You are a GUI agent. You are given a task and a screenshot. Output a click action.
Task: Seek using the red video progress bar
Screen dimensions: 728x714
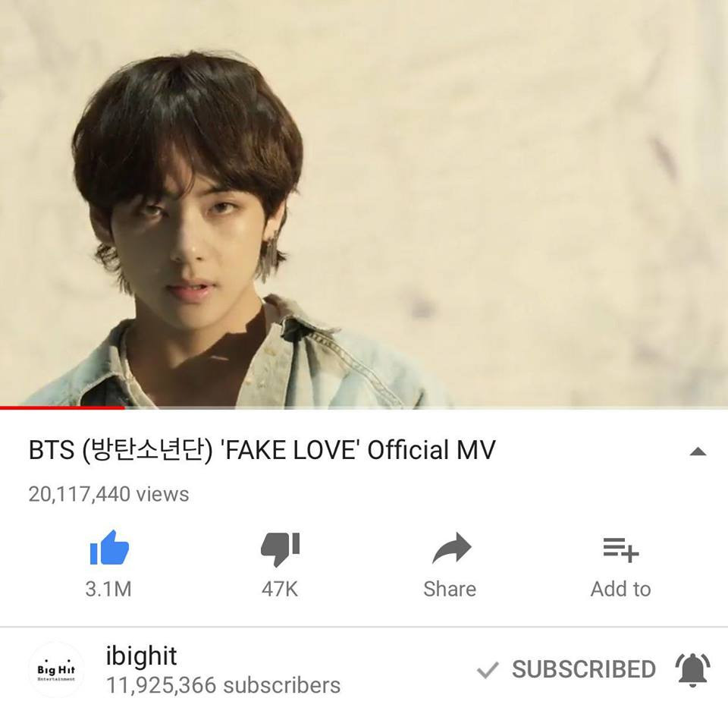click(x=62, y=408)
